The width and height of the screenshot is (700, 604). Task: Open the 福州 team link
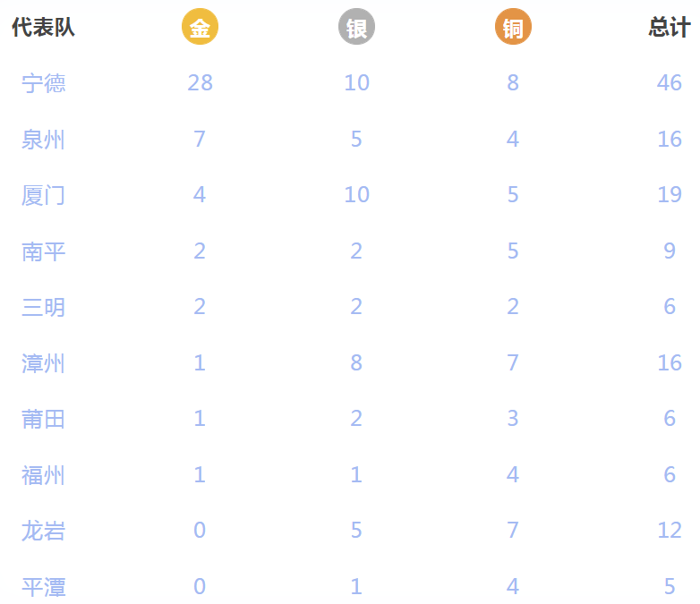click(43, 475)
